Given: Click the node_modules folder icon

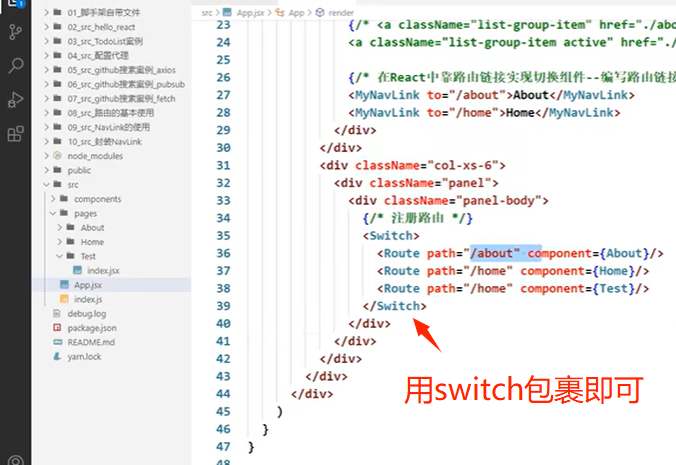Looking at the screenshot, I should point(57,156).
